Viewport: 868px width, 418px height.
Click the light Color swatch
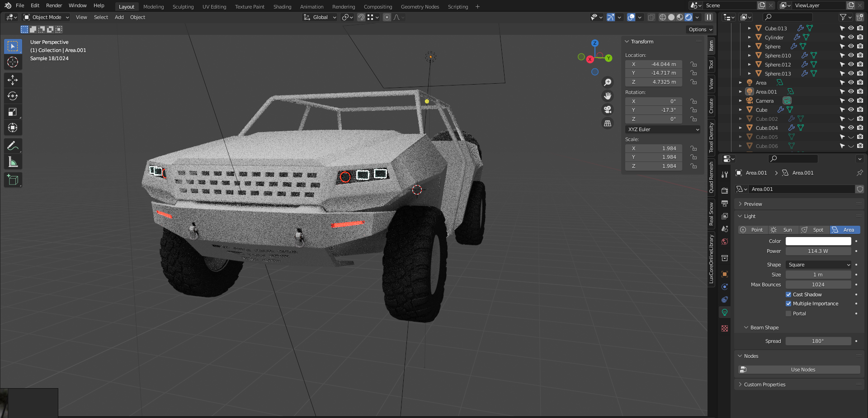pos(818,241)
